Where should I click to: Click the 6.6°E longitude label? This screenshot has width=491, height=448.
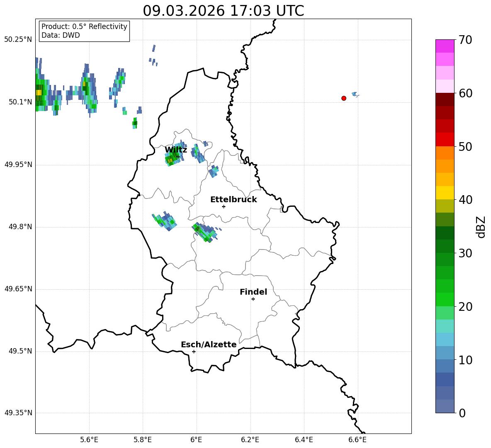coord(357,440)
